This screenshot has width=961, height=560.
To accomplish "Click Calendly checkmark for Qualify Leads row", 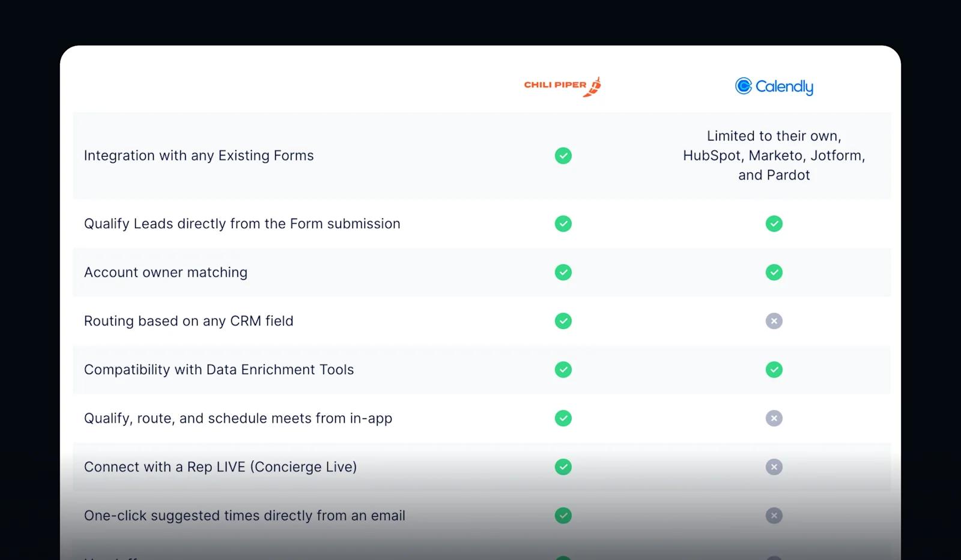I will (x=774, y=224).
